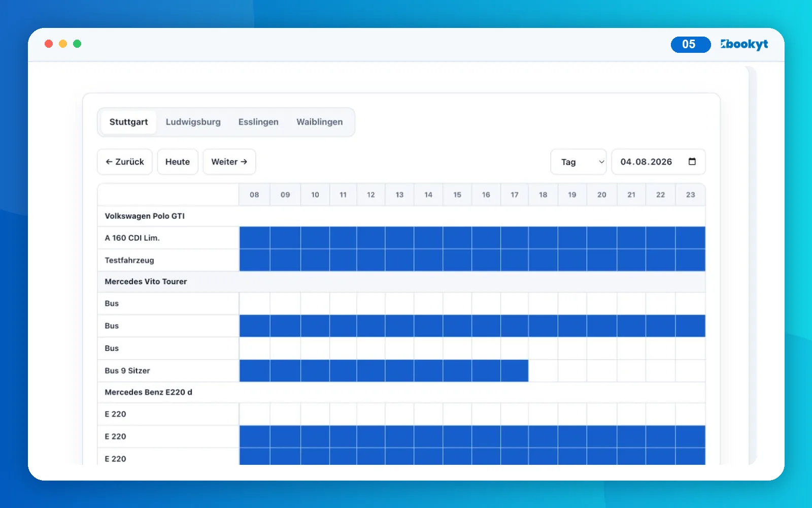Click the booked 14 o'clock cell for A 160 CDI Lim.
This screenshot has width=812, height=508.
(428, 238)
